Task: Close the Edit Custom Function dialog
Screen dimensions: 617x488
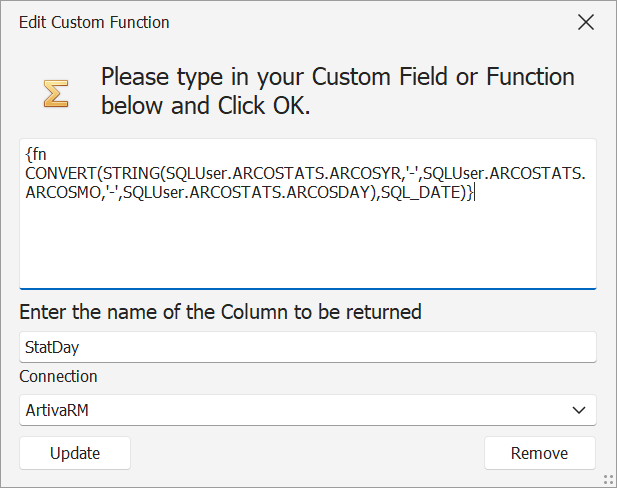Action: tap(586, 22)
